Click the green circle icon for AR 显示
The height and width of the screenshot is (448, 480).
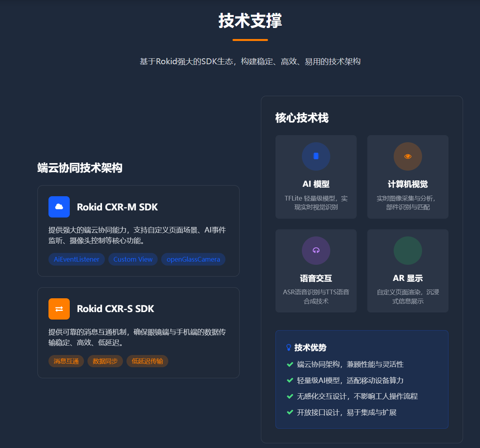pyautogui.click(x=408, y=251)
